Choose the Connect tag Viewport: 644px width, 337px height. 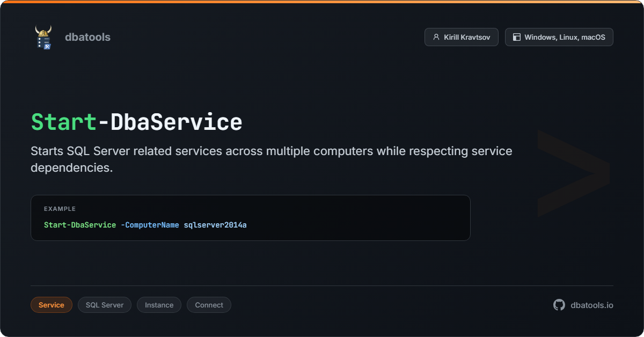[209, 305]
